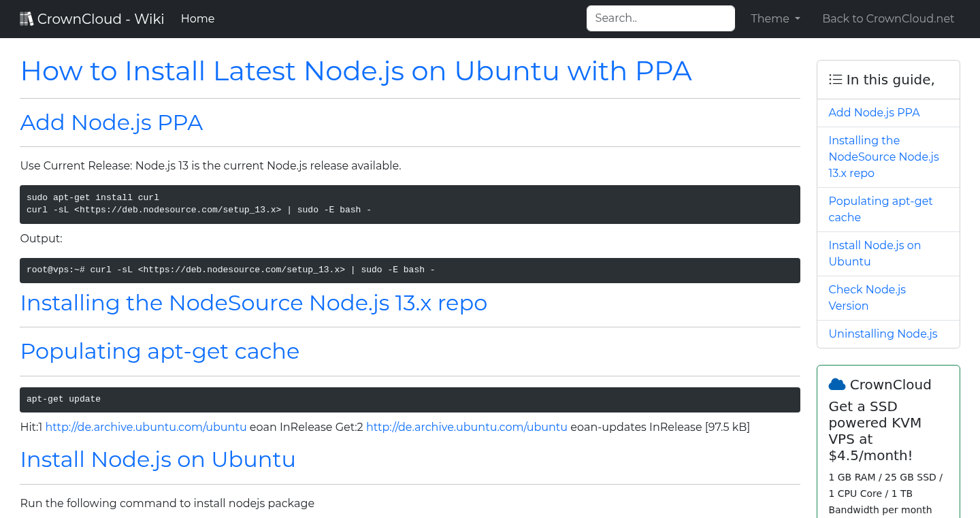Viewport: 980px width, 518px height.
Task: Open 'Install Node.js on Ubuntu' from the guide
Action: pyautogui.click(x=875, y=253)
